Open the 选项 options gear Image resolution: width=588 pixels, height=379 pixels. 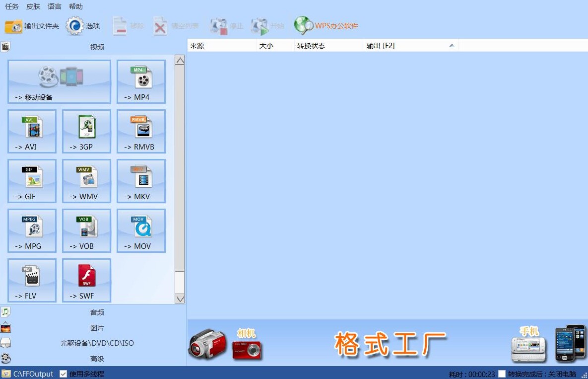coord(83,26)
